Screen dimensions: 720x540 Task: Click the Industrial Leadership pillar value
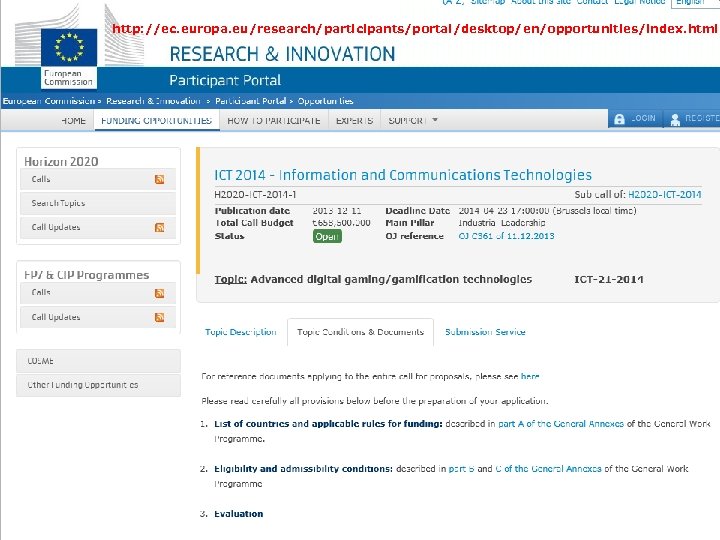(502, 223)
